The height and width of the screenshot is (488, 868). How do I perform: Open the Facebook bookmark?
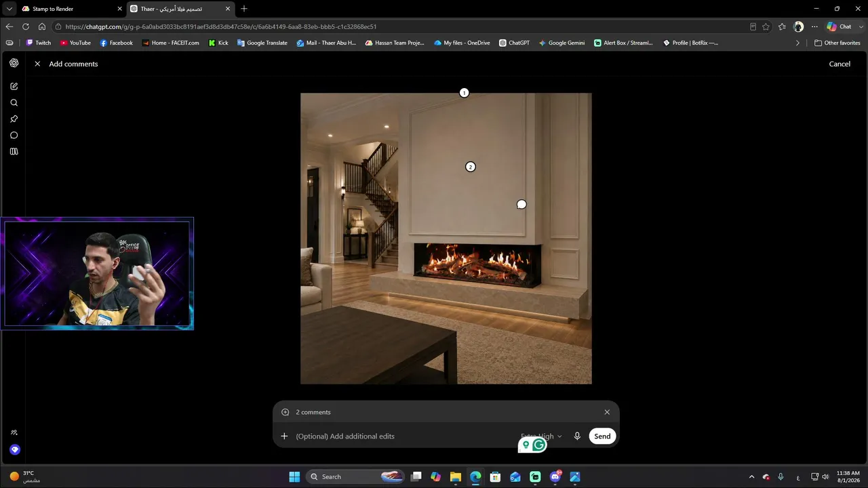point(116,43)
